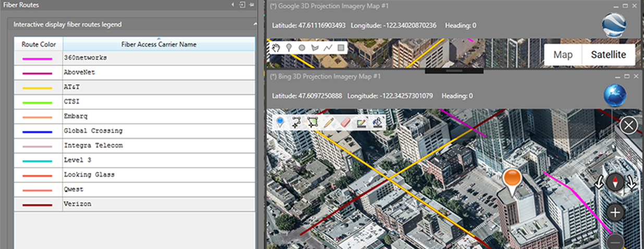The width and height of the screenshot is (644, 249).
Task: Pick the polyline tool in Google map toolbar
Action: pos(328,47)
